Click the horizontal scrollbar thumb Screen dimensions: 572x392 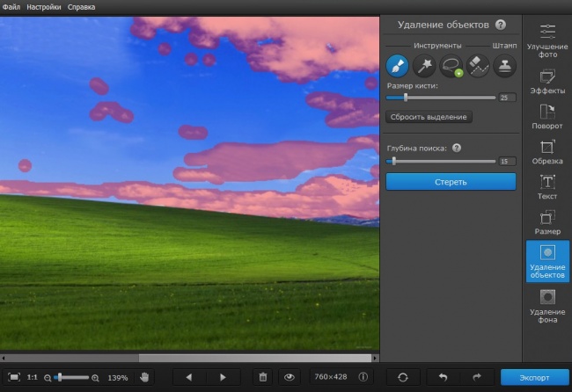(255, 358)
